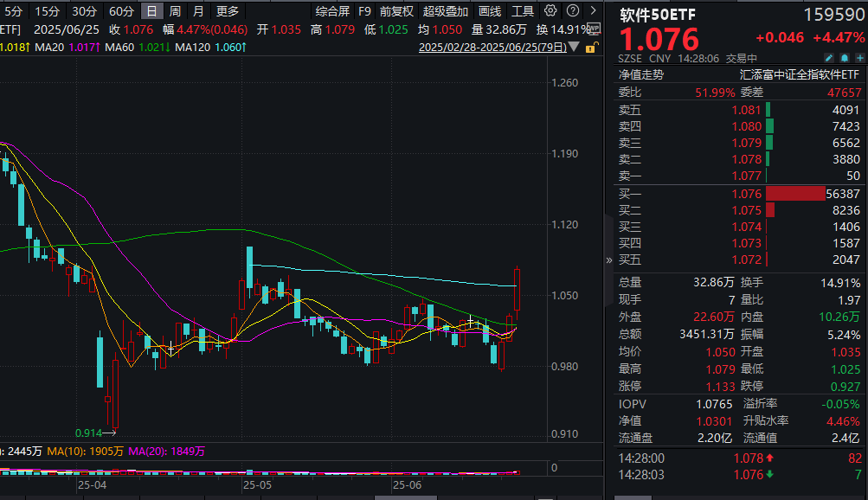Toggle 前复权 price adjustment
This screenshot has height=500, width=868.
click(x=396, y=11)
